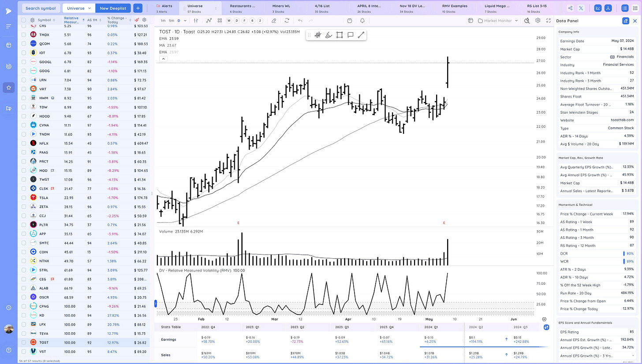Click the New Deeplist button
The image size is (642, 364).
click(x=113, y=8)
